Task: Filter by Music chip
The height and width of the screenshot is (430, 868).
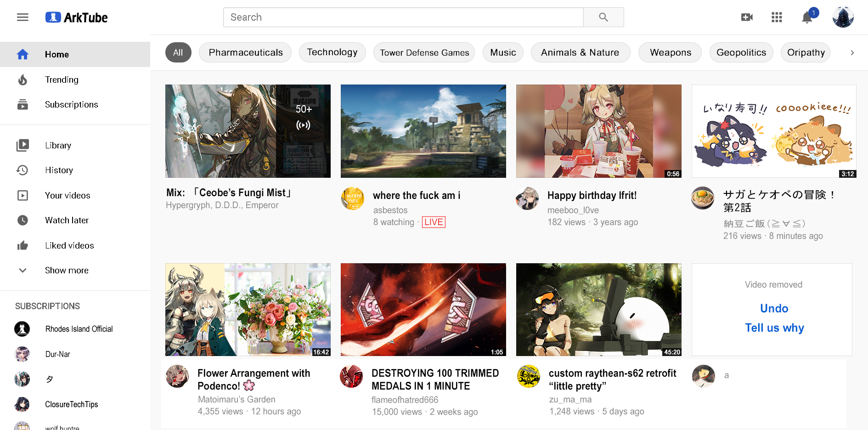Action: 503,53
